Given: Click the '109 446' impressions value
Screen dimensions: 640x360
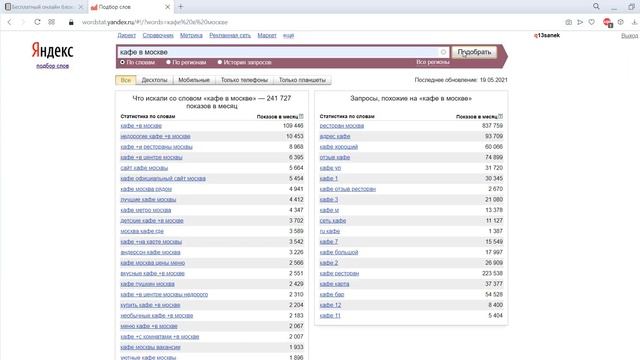Looking at the screenshot, I should coord(293,126).
